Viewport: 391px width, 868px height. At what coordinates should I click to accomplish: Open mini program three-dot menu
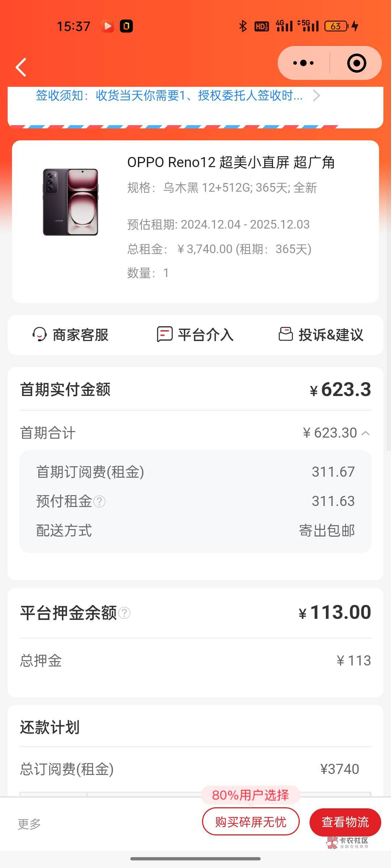[303, 63]
